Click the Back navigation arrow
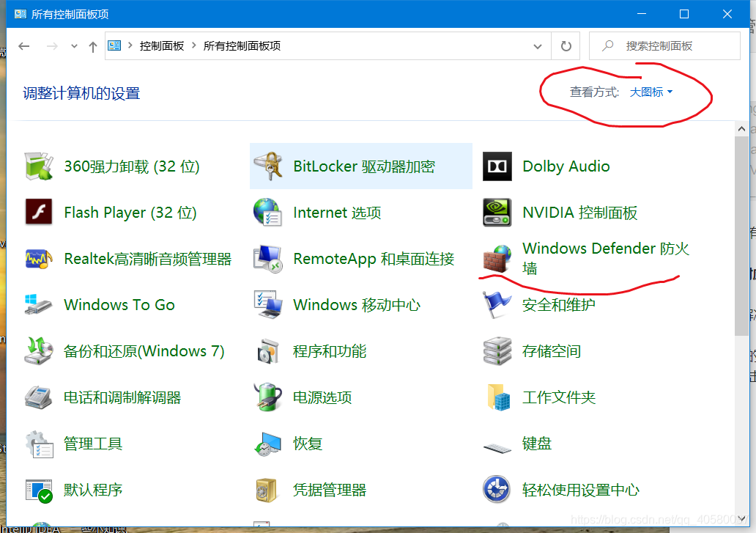756x533 pixels. coord(24,46)
